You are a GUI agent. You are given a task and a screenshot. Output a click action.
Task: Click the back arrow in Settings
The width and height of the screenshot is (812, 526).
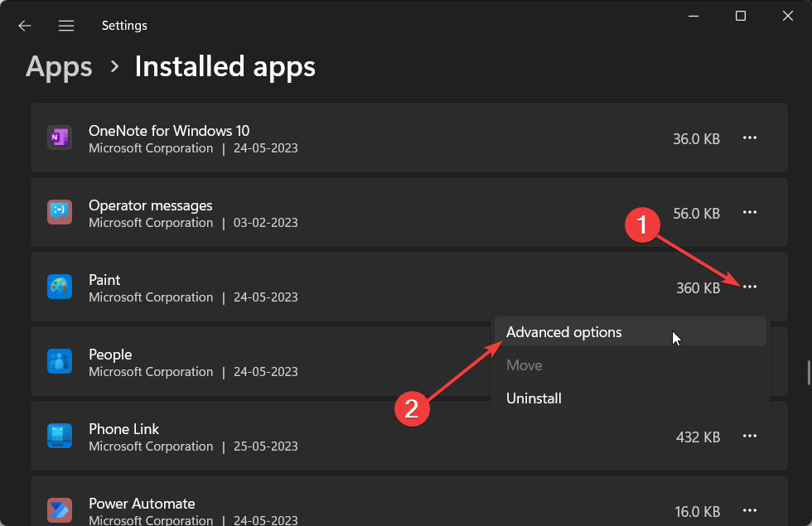25,26
